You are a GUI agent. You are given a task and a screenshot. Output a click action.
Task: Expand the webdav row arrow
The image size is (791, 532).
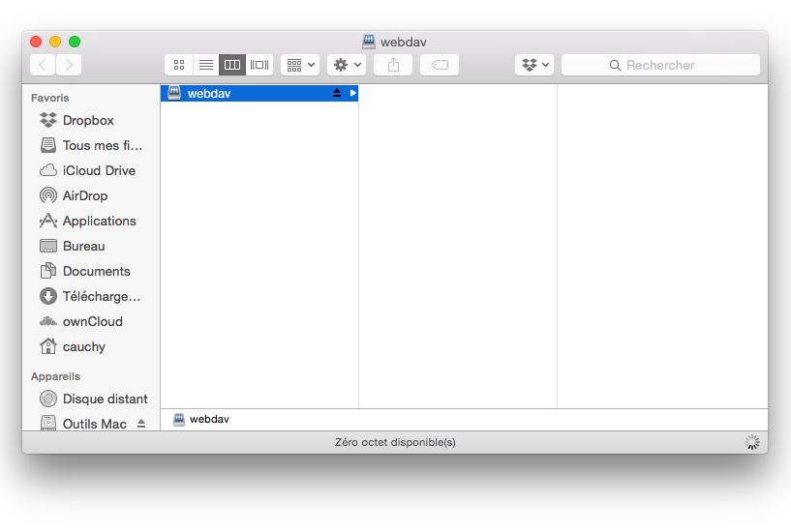coord(352,93)
